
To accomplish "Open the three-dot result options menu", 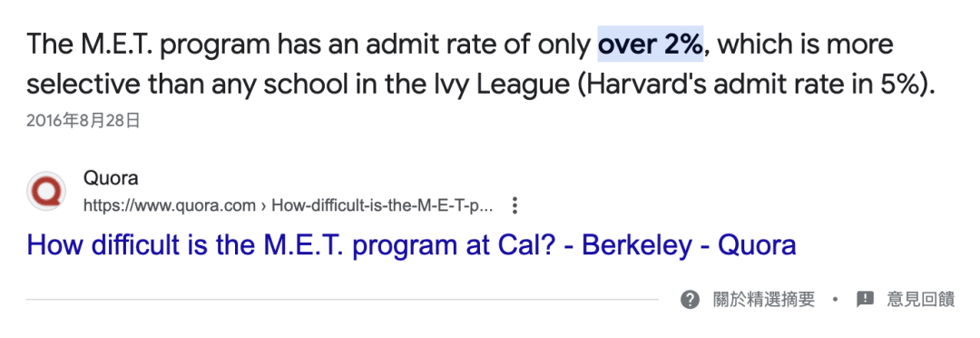I will [x=514, y=205].
